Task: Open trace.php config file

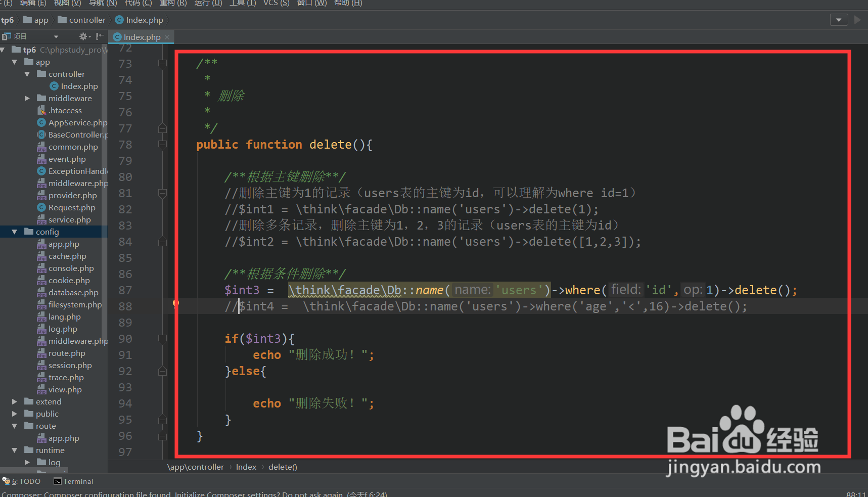Action: tap(61, 377)
